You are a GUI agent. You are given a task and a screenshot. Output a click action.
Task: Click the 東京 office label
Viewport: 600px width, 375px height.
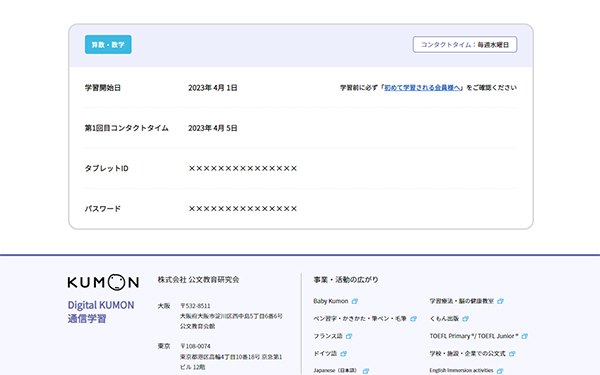click(164, 346)
